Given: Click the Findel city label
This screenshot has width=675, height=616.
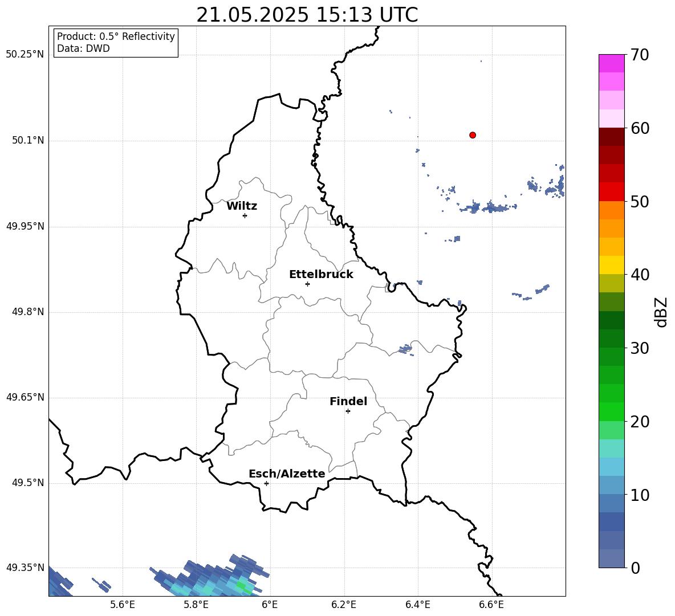Looking at the screenshot, I should click(x=348, y=401).
